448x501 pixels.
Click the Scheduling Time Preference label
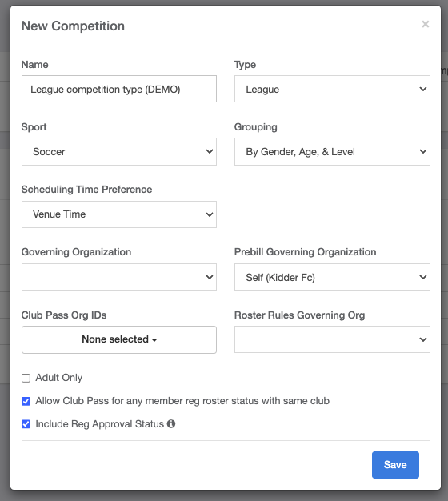[86, 190]
